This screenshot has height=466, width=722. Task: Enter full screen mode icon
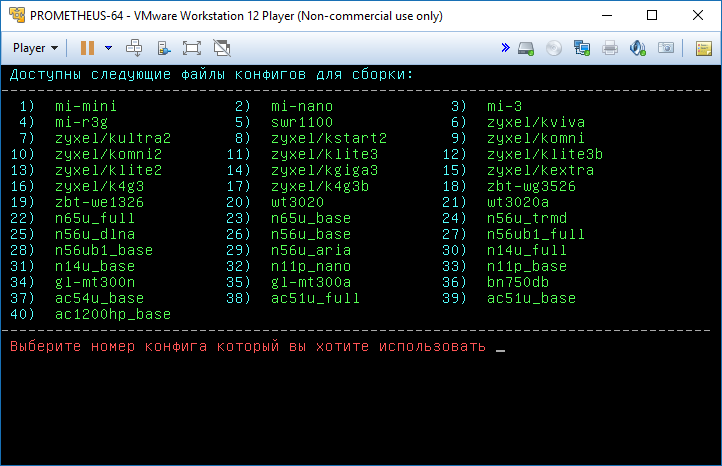tap(192, 48)
